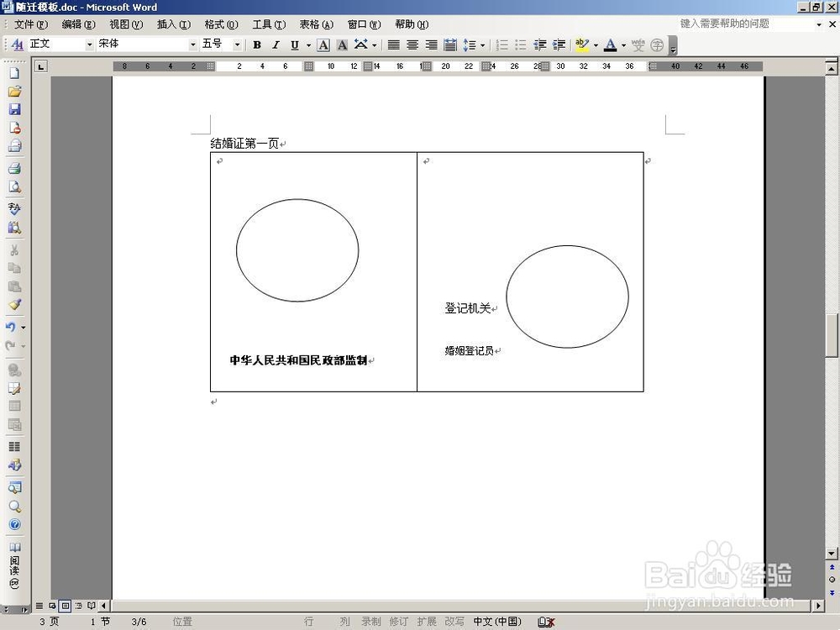Toggle Bold formatting

257,45
